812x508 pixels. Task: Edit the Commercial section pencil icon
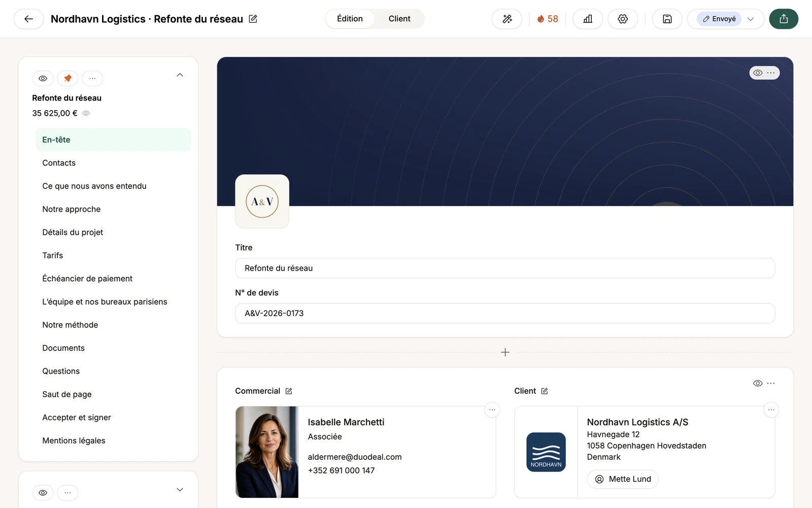[289, 391]
